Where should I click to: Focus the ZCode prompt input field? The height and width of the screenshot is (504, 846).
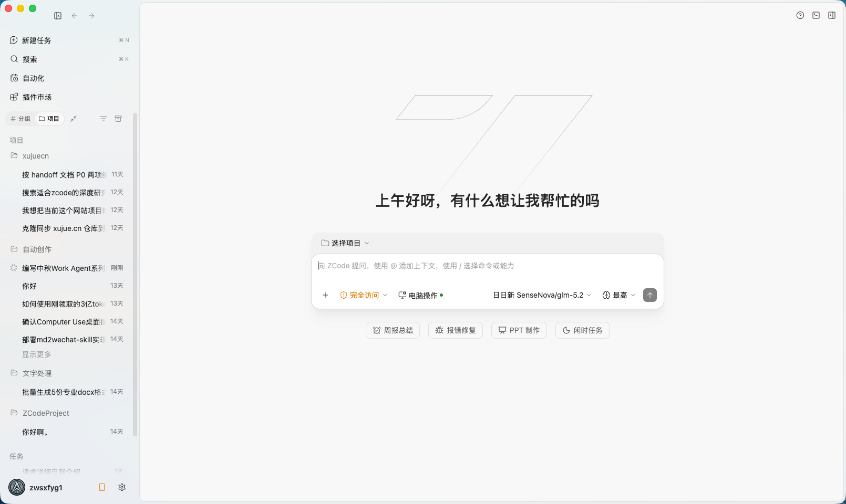pyautogui.click(x=488, y=266)
